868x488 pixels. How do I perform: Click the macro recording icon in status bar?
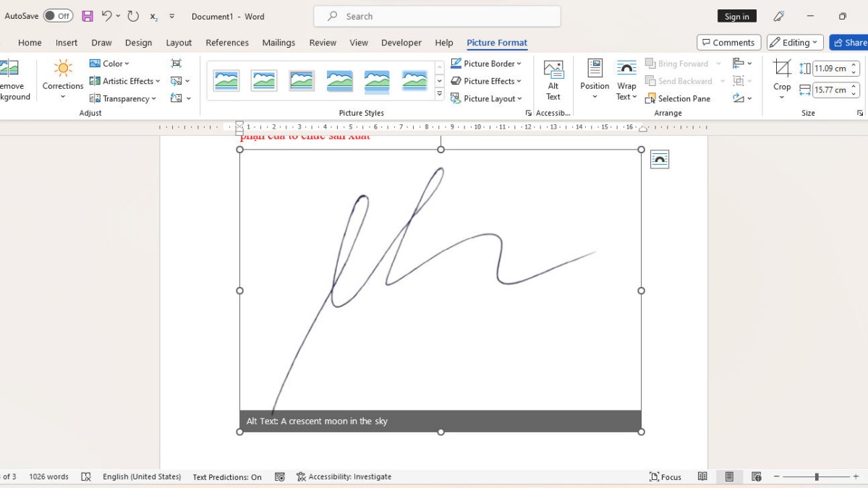pos(278,477)
